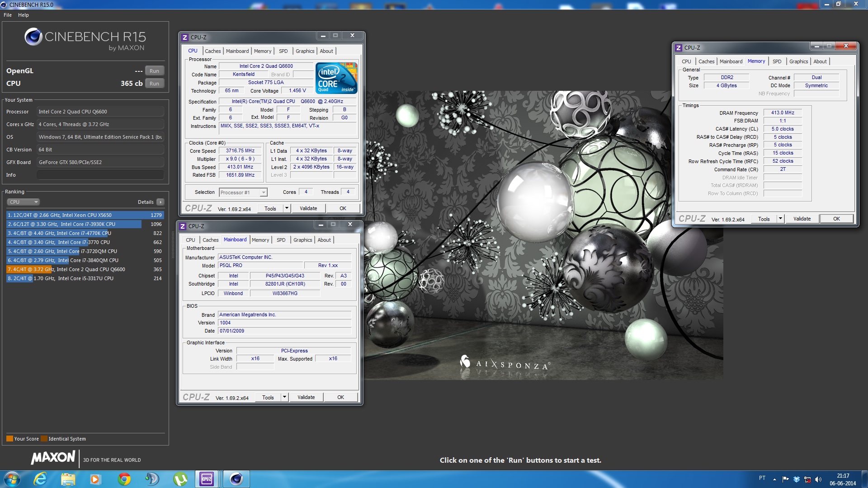The height and width of the screenshot is (488, 868).
Task: Expand Tools arrow in Mainboard window
Action: tap(284, 397)
